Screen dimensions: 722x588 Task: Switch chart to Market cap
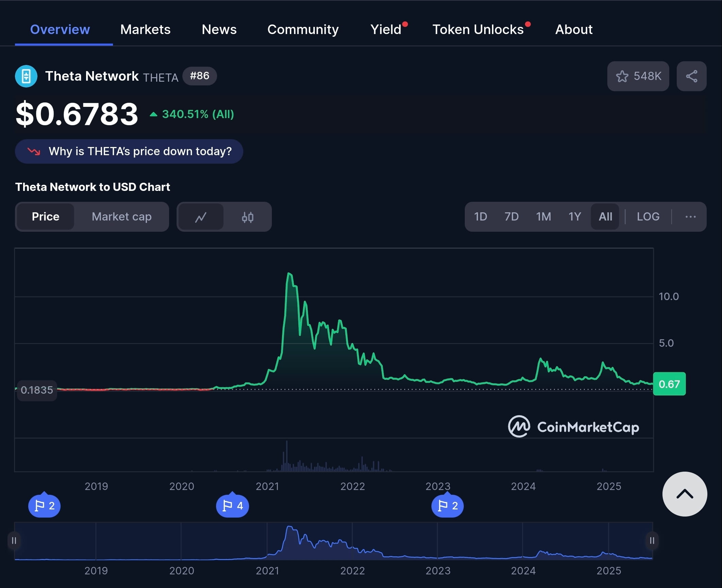[121, 217]
